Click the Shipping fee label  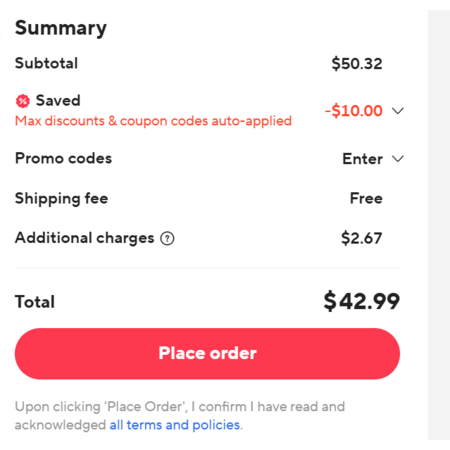tap(62, 199)
